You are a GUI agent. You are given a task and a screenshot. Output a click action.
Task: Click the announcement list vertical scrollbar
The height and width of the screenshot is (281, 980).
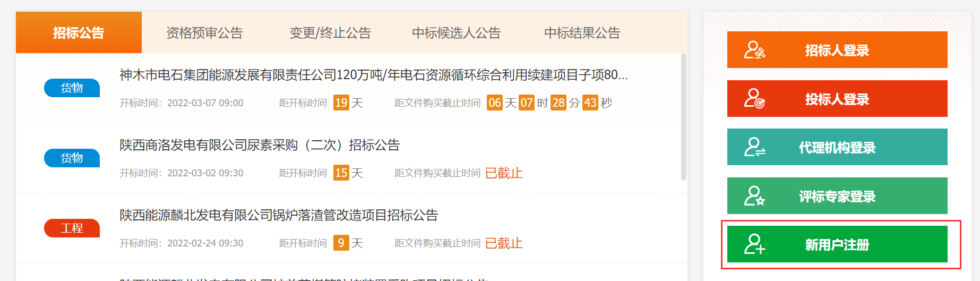[684, 117]
